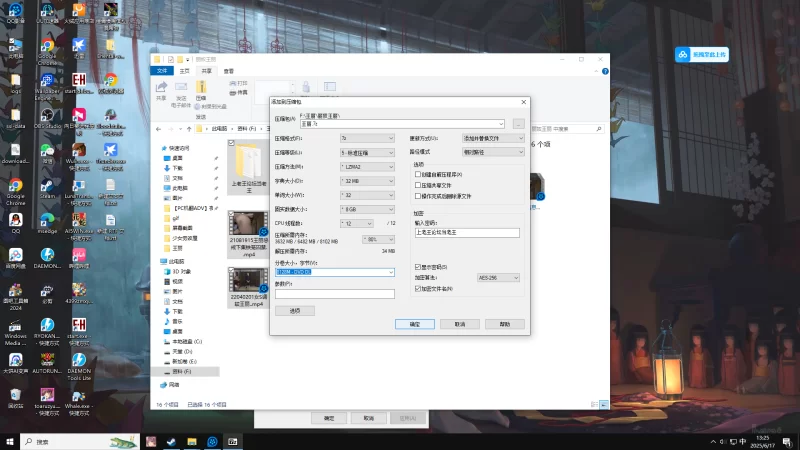The width and height of the screenshot is (800, 450).
Task: Go up one folder with Explorer's up arrow
Action: coord(189,129)
